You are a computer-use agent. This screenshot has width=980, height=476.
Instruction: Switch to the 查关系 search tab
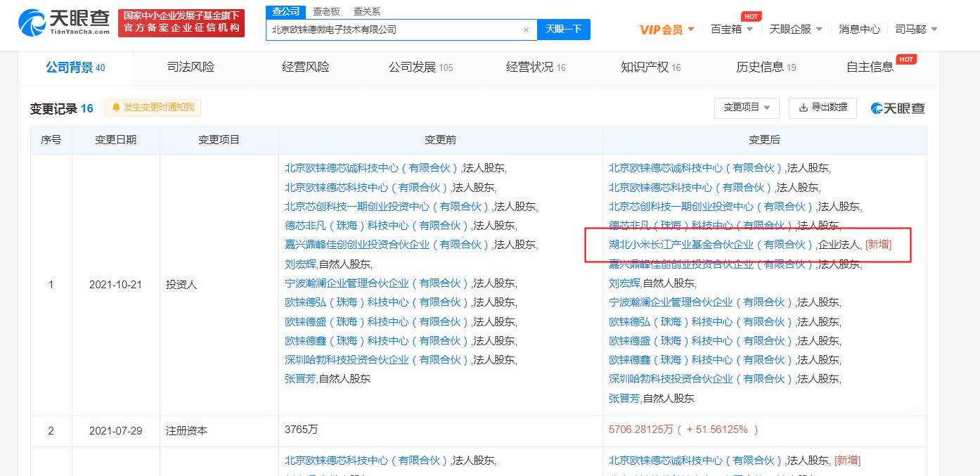pos(367,11)
